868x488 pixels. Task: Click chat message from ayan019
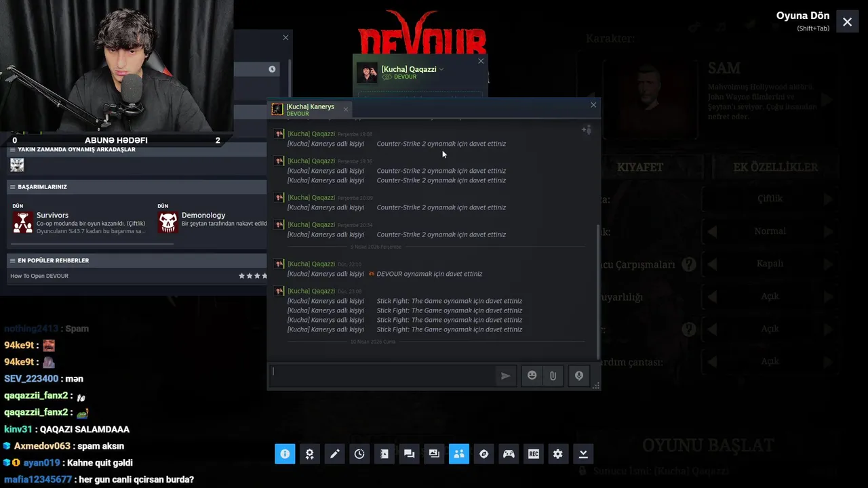point(100,463)
